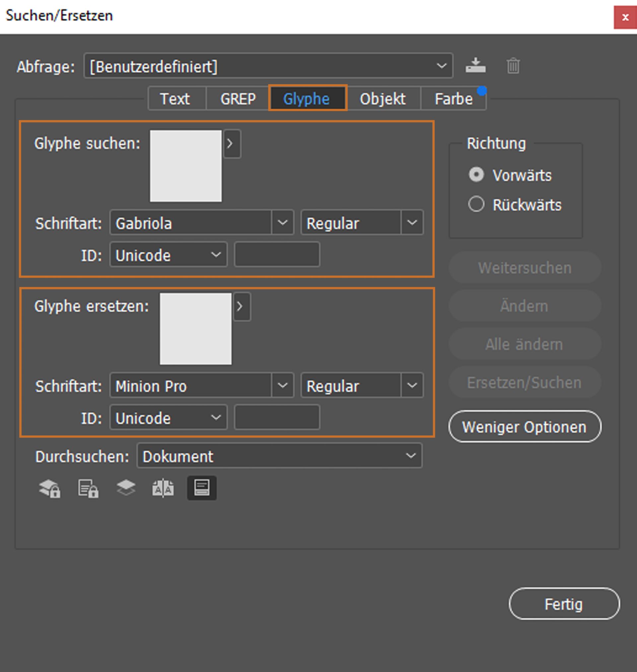This screenshot has width=637, height=672.
Task: Open Minion Pro font dropdown
Action: (x=283, y=386)
